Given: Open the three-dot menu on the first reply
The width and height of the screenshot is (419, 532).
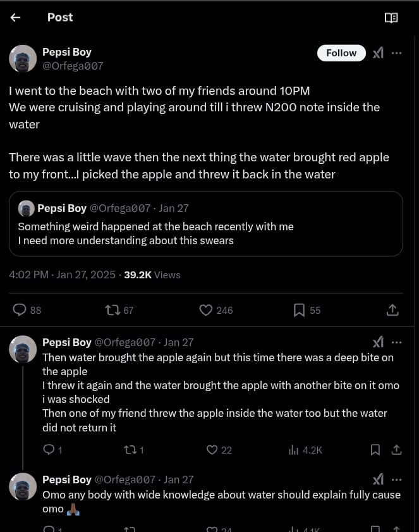Looking at the screenshot, I should tap(397, 342).
